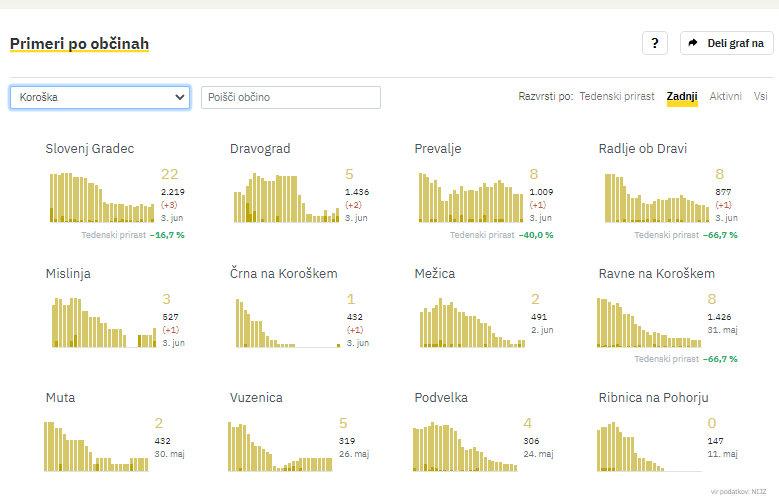Click the Radlje ob Dravi chart
The image size is (779, 498).
click(x=654, y=197)
